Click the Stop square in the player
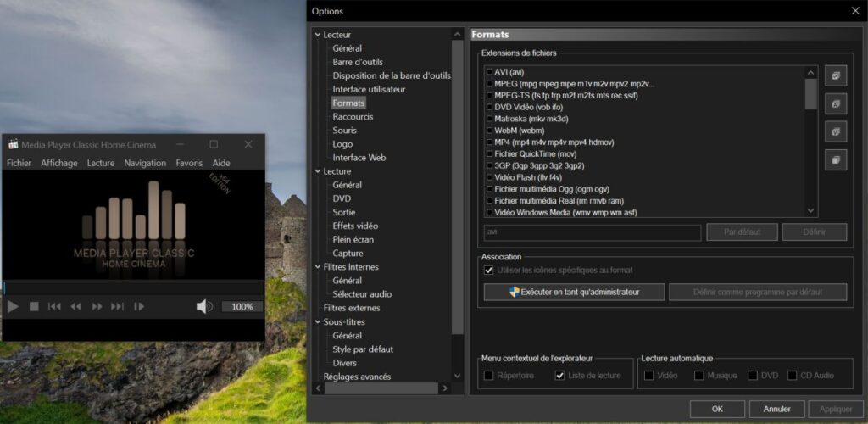Image resolution: width=868 pixels, height=424 pixels. click(x=34, y=307)
